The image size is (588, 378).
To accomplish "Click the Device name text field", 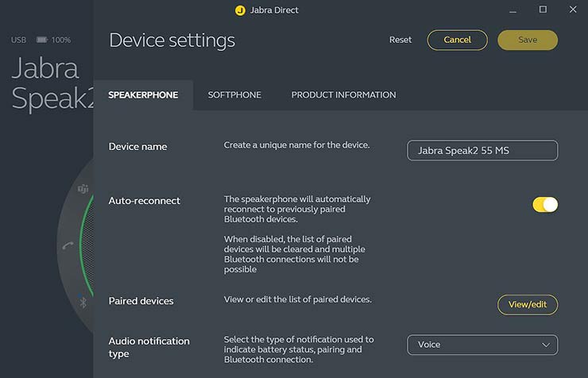I will [x=482, y=150].
